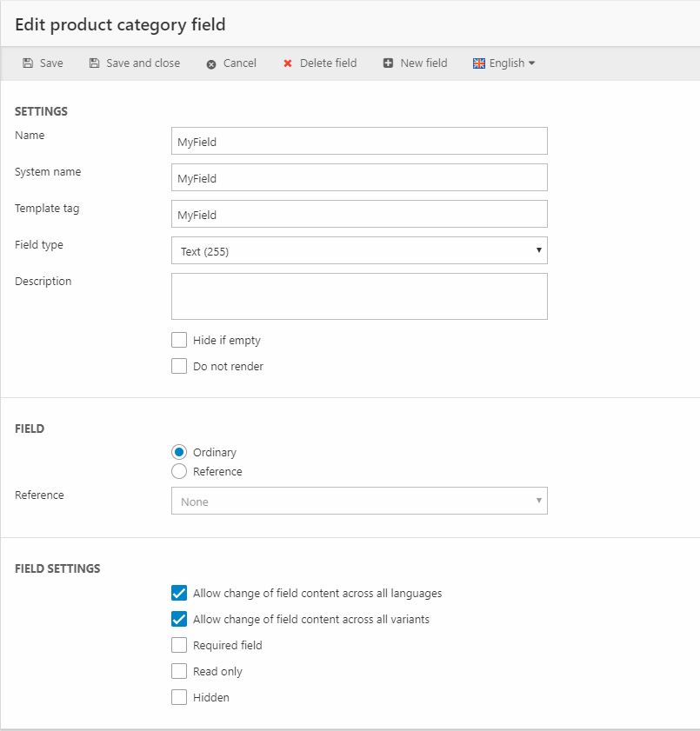Click the Save floppy disk icon

coord(28,63)
